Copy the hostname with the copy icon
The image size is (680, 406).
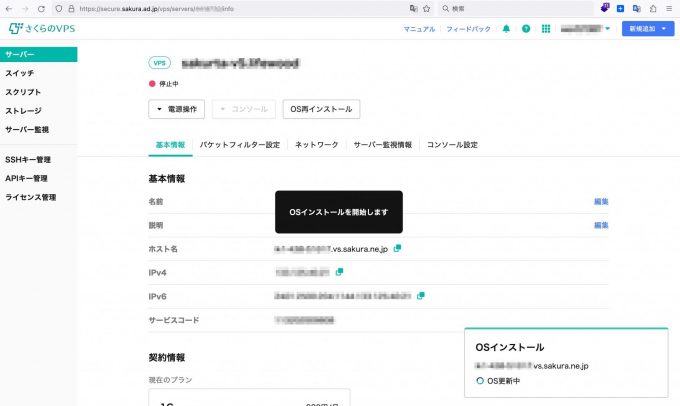tap(397, 248)
